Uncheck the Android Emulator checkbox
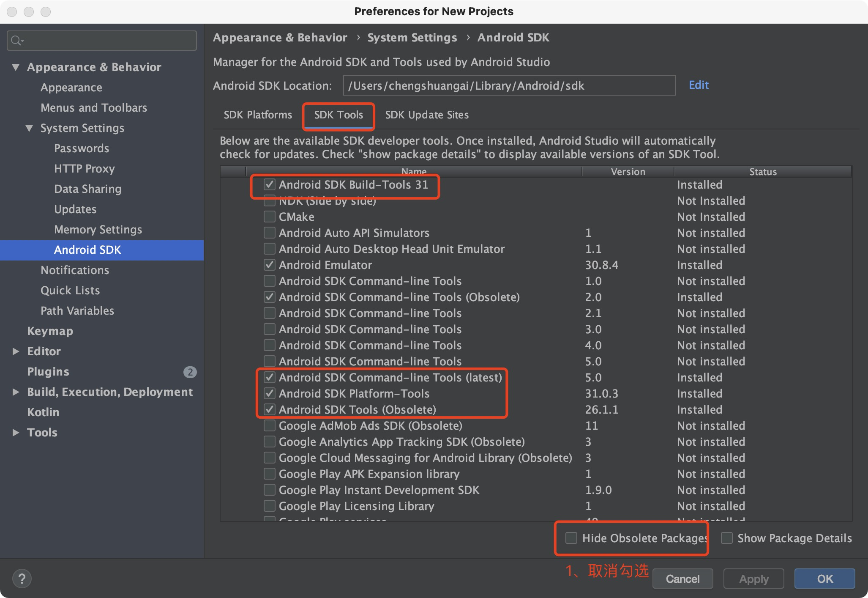Screen dimensions: 868x598 (x=270, y=265)
